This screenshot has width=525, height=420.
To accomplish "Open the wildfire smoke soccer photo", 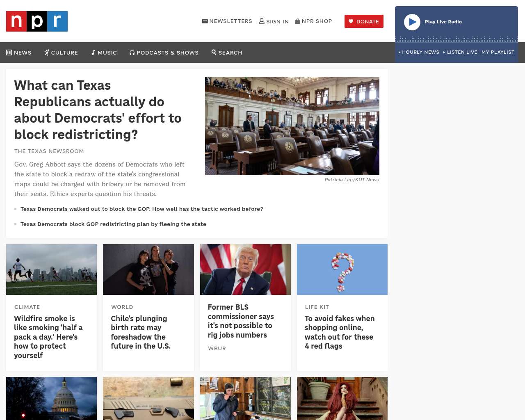I will click(51, 269).
